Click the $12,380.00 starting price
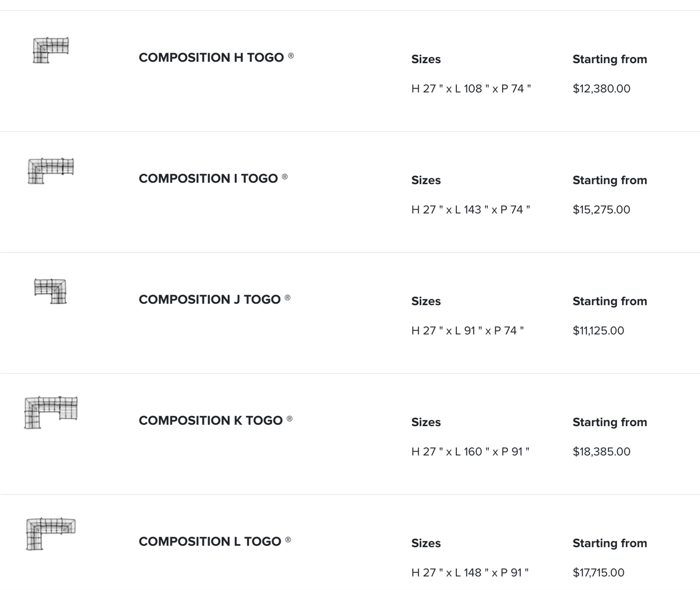The height and width of the screenshot is (590, 700). pos(601,89)
